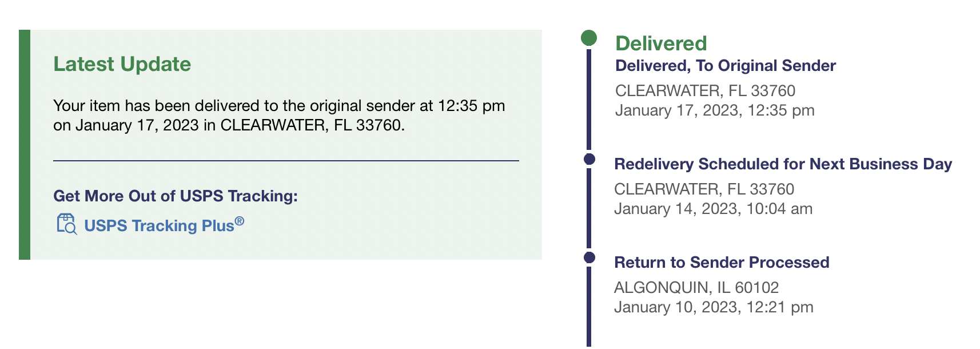Screen dimensions: 980x349
Task: Click CLEARWATER, FL 33760 under Redelivery
Action: click(x=704, y=189)
